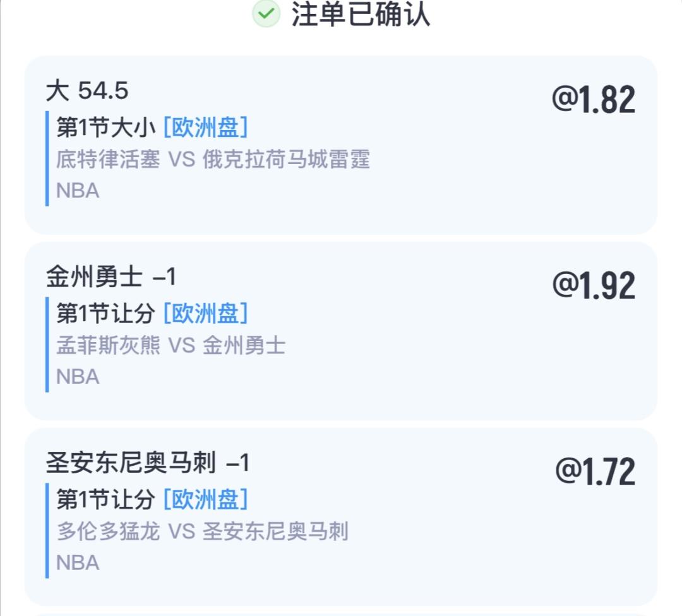Open 欧洲盘 link in the 大 54.5 card
This screenshot has height=616, width=682.
point(206,127)
